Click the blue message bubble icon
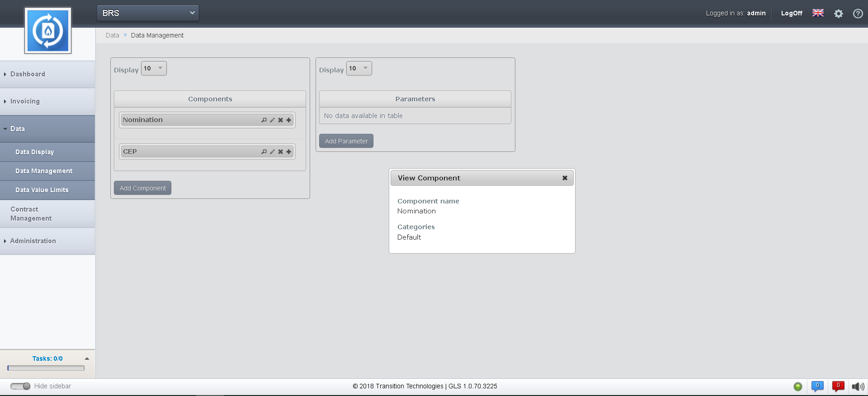This screenshot has width=868, height=396. tap(817, 386)
